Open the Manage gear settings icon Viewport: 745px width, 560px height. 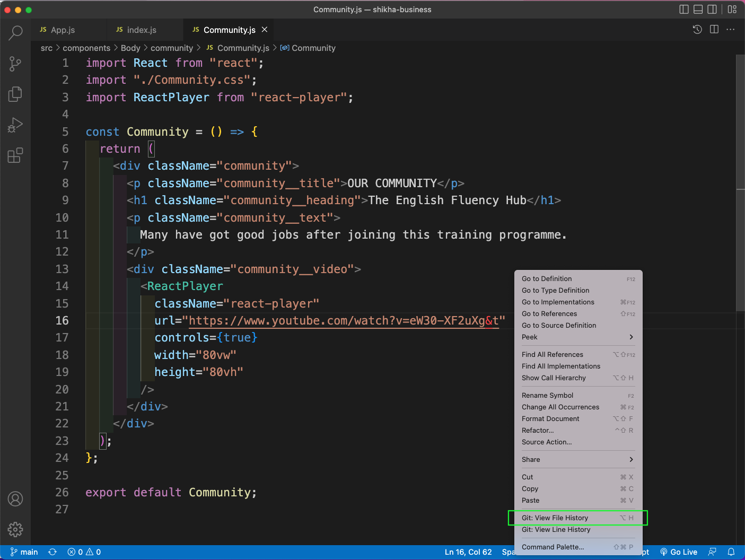tap(15, 529)
